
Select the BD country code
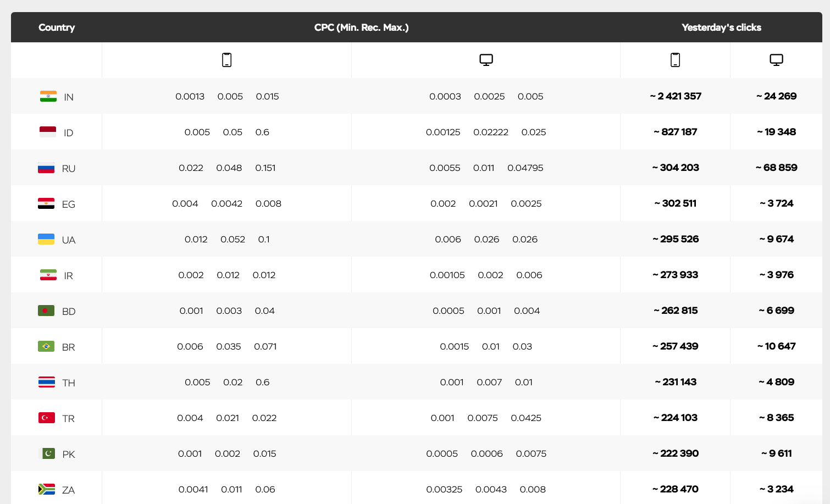(x=69, y=312)
